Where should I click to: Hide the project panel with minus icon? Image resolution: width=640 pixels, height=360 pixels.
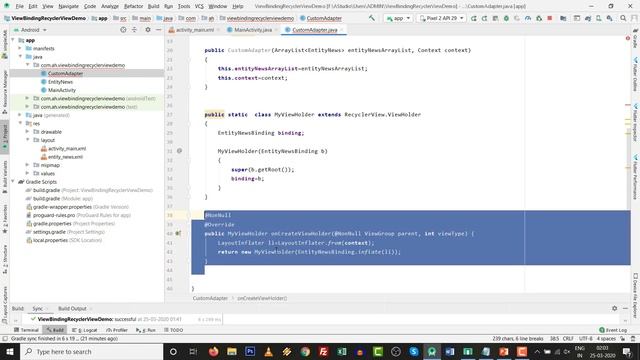tap(158, 30)
